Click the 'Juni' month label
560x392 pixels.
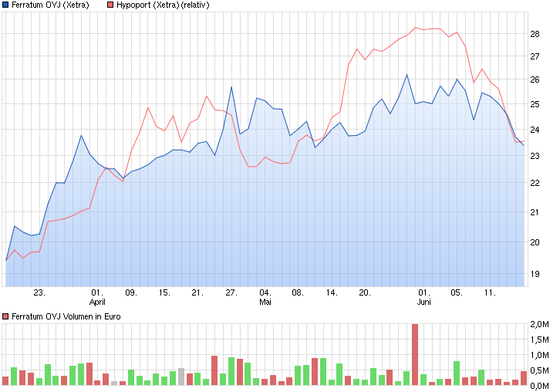tap(424, 302)
